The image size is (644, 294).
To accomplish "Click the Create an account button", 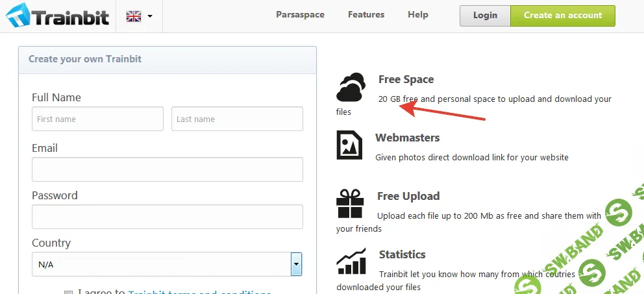I will point(563,16).
